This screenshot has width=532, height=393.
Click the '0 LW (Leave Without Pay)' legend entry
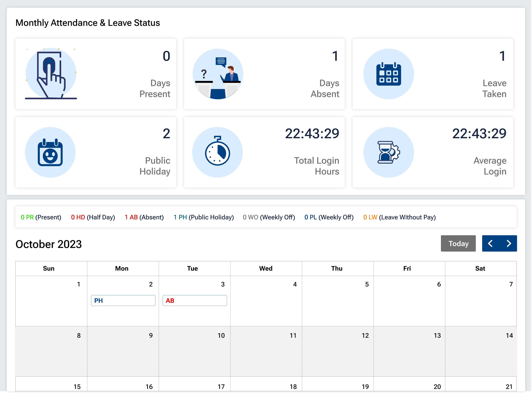(400, 217)
